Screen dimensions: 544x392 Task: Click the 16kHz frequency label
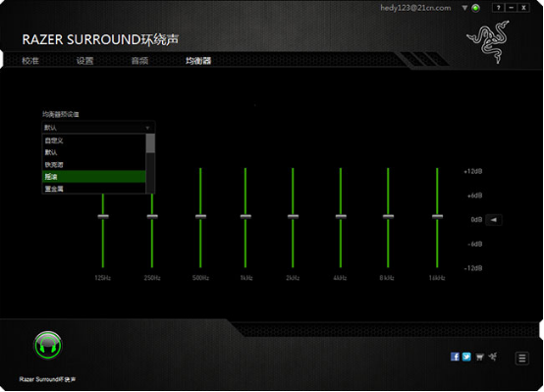(x=437, y=278)
